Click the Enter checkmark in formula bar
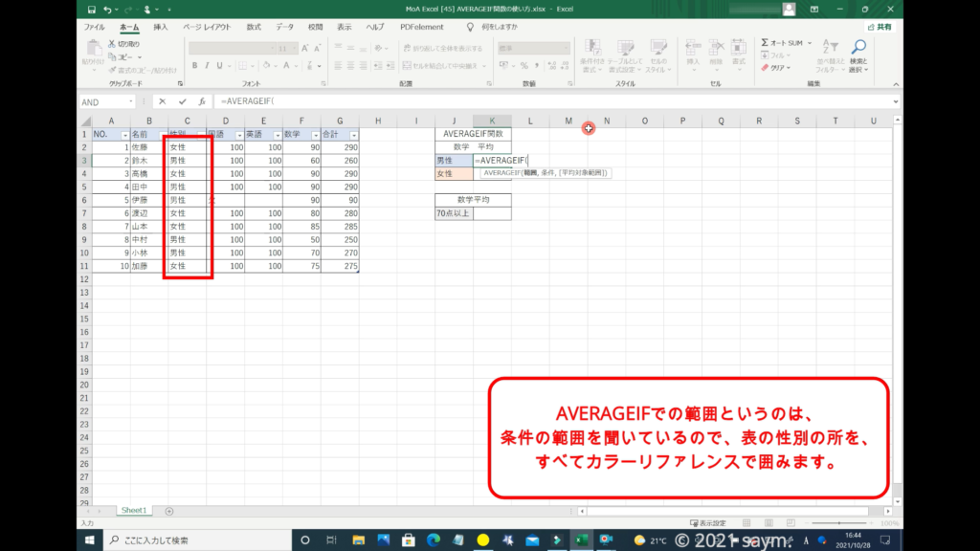 pyautogui.click(x=182, y=101)
